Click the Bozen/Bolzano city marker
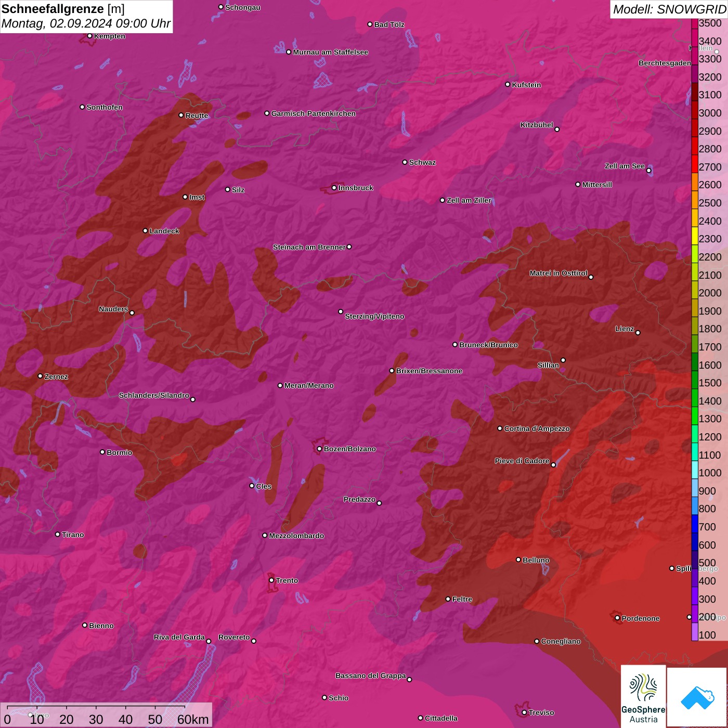The width and height of the screenshot is (728, 728). pos(320,449)
